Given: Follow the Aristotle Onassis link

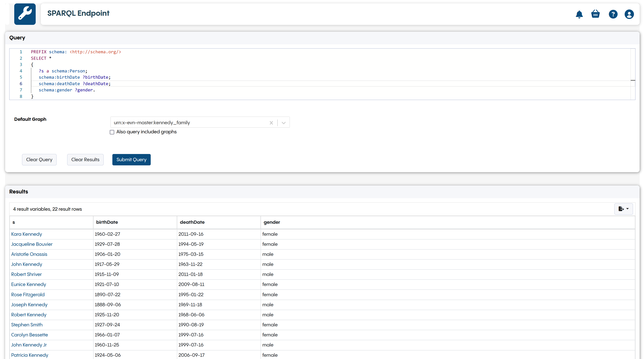Looking at the screenshot, I should click(x=29, y=254).
